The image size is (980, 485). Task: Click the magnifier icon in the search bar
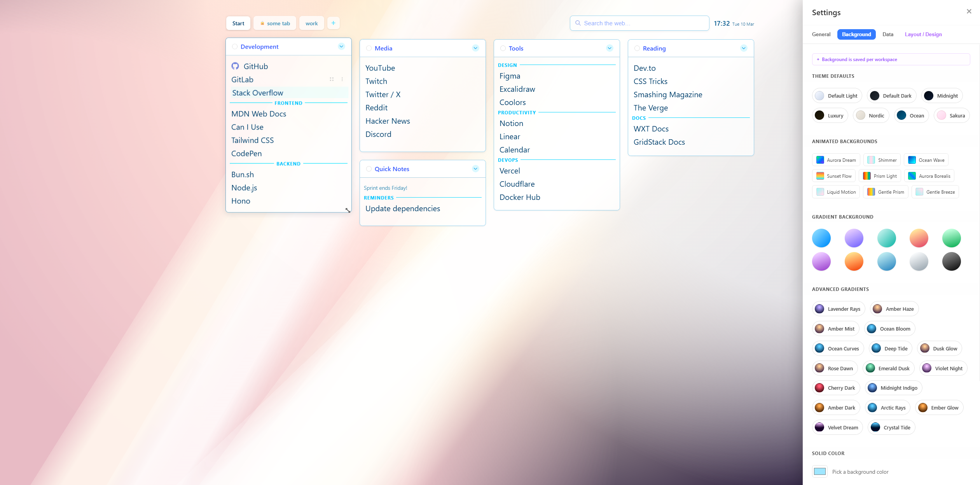578,23
